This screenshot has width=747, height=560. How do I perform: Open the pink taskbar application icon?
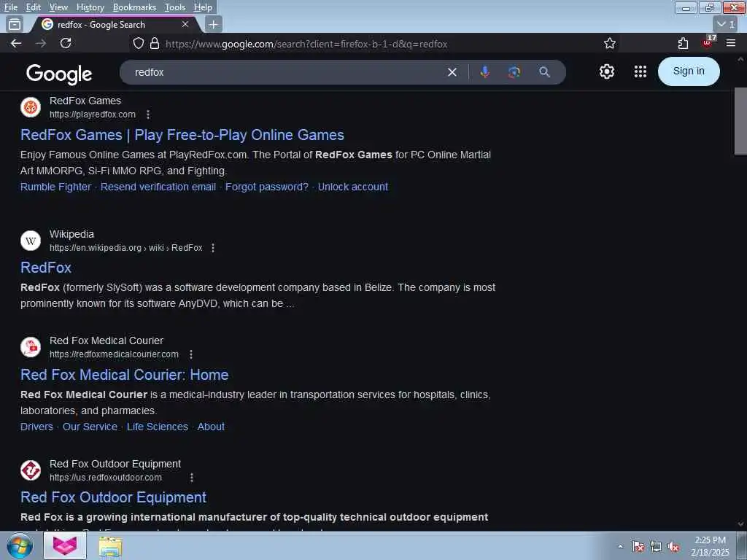click(65, 545)
